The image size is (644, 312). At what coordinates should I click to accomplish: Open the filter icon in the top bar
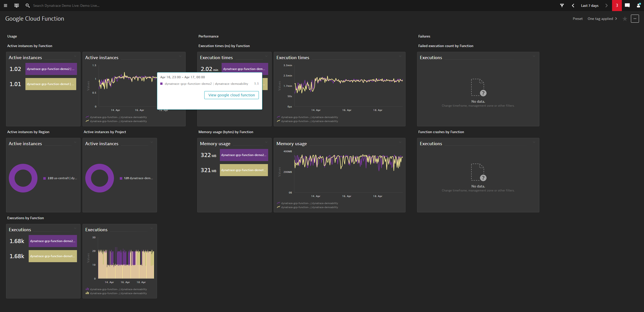coord(562,6)
